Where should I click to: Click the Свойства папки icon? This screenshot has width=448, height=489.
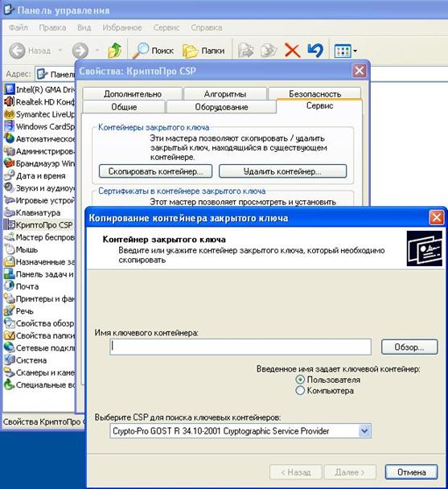[10, 335]
